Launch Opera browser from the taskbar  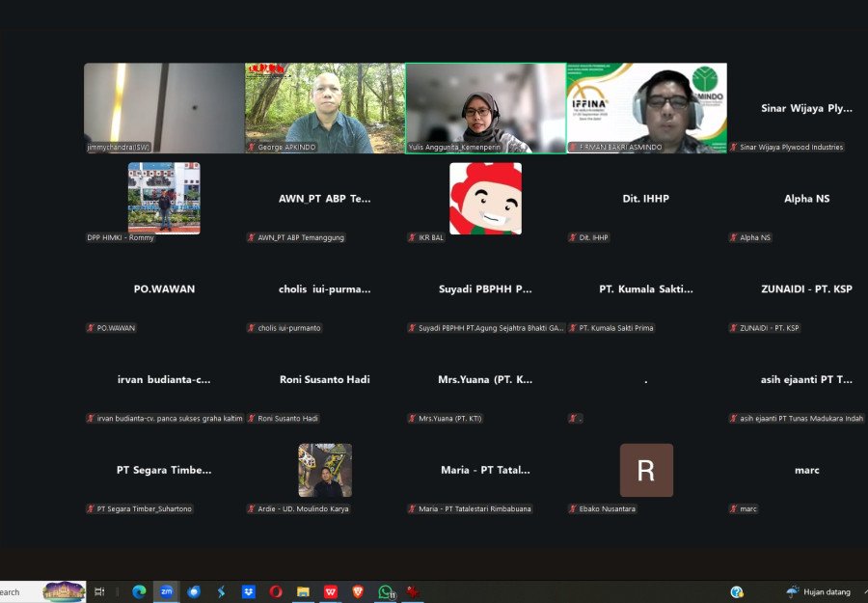coord(276,591)
